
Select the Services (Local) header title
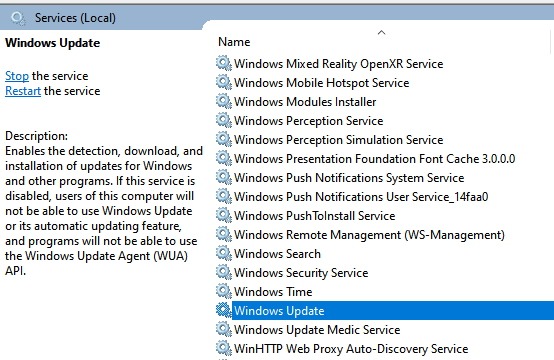[75, 18]
